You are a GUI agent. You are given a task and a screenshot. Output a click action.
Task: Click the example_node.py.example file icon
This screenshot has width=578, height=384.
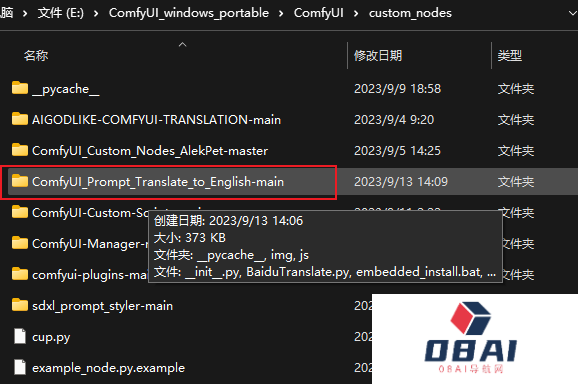click(20, 367)
